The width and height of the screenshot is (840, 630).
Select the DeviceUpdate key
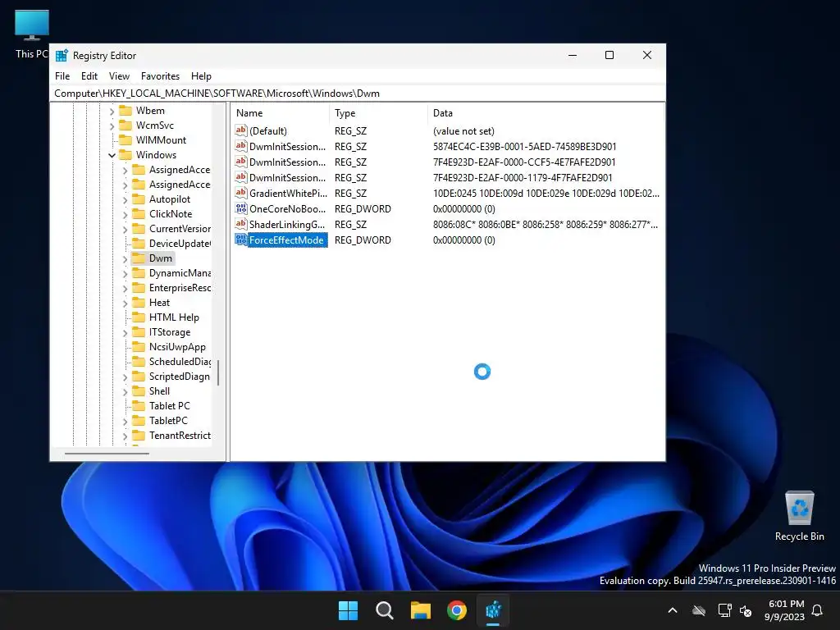[180, 244]
